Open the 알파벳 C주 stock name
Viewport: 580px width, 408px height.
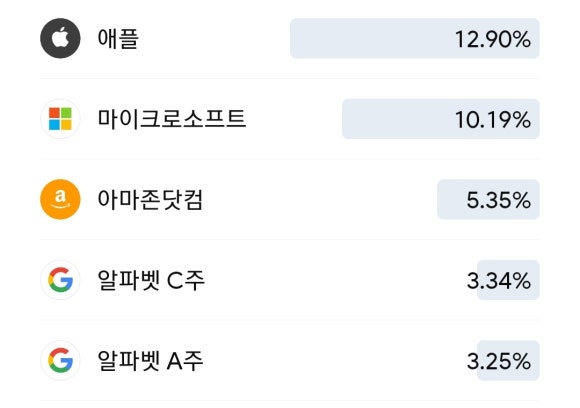click(x=151, y=280)
